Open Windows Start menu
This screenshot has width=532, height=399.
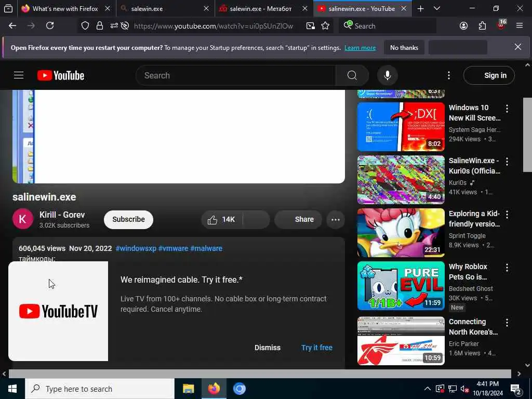coord(12,389)
